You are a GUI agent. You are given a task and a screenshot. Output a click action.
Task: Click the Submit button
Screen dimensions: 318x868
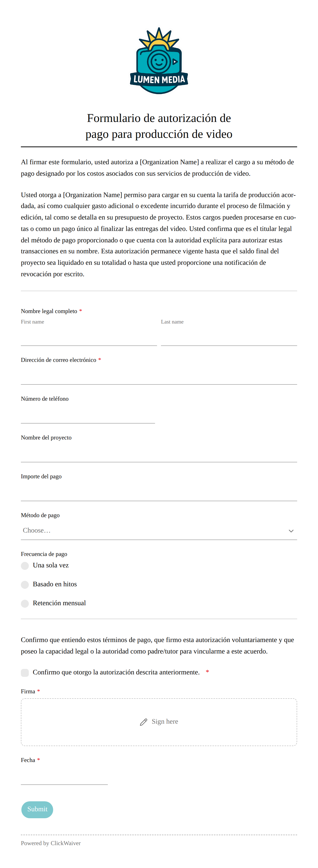37,809
